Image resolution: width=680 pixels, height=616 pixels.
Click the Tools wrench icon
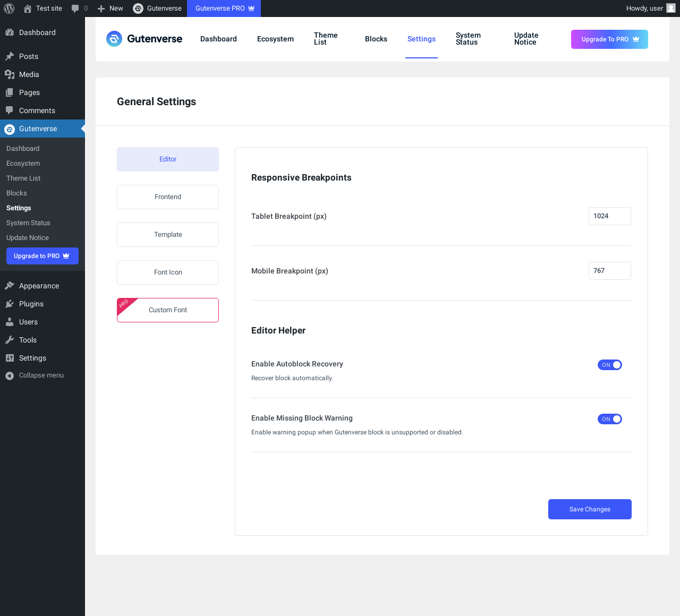pyautogui.click(x=10, y=340)
